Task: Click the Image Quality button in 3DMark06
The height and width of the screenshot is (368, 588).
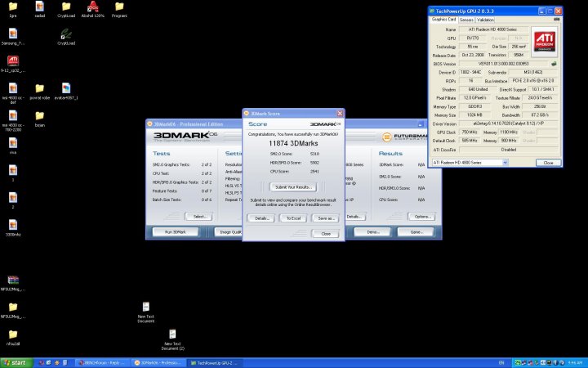Action: point(229,231)
